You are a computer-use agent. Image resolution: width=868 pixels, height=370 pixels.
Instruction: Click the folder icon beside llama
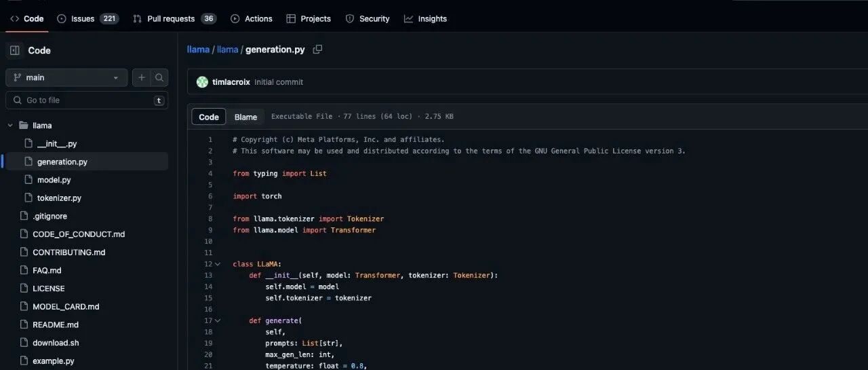(24, 126)
